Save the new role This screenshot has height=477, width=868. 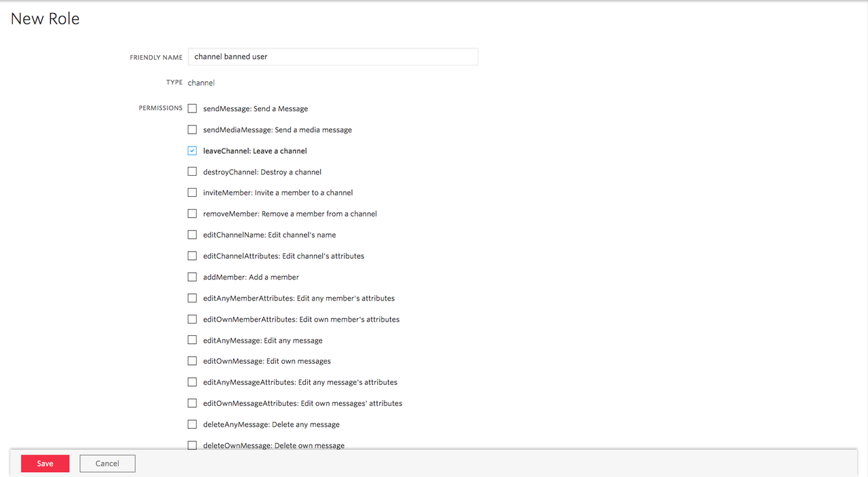(45, 463)
